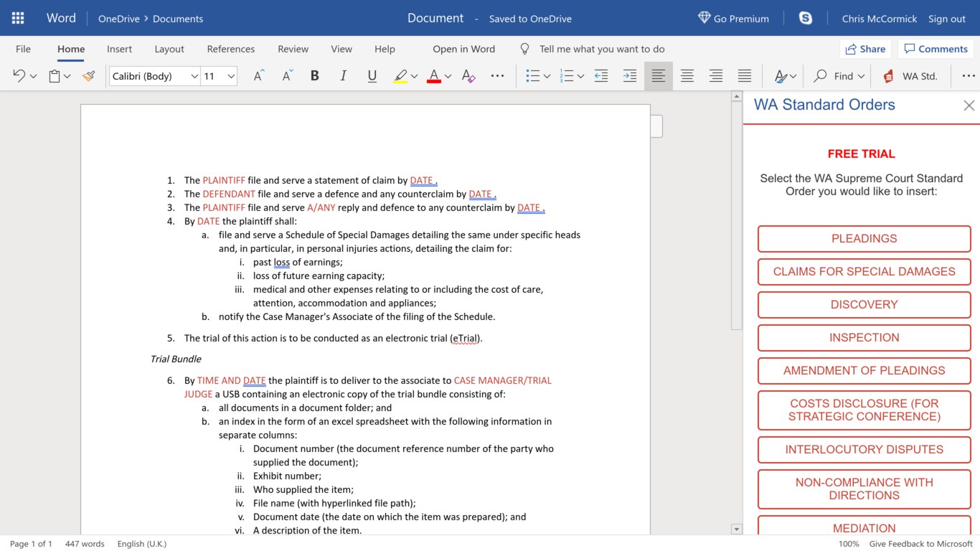Switch to the References tab
Screen dimensions: 980x551
(x=231, y=49)
